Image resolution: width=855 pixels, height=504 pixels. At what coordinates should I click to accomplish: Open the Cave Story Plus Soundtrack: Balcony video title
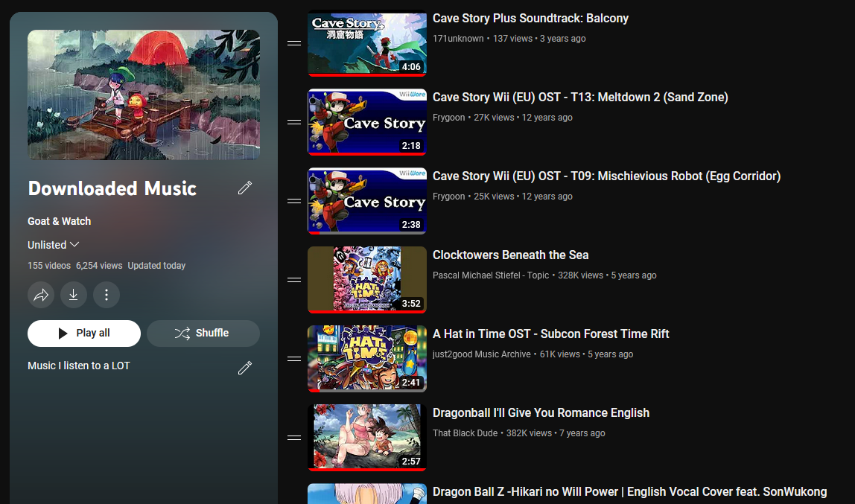coord(530,19)
